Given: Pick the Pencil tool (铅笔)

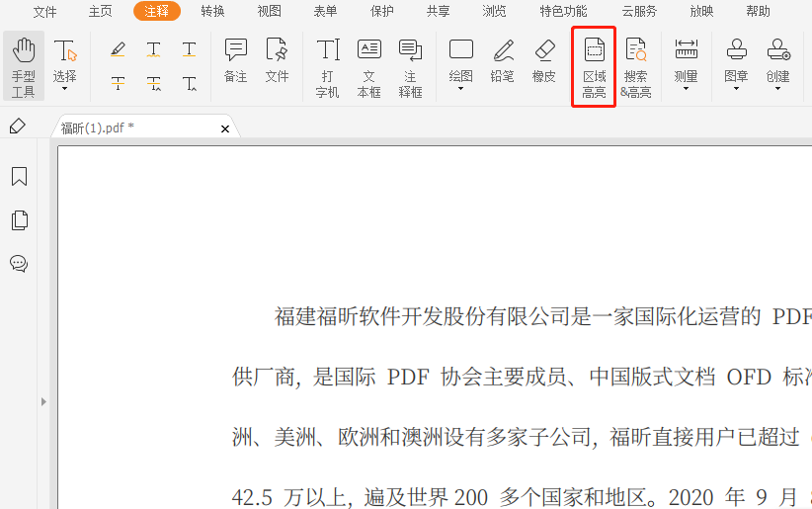Looking at the screenshot, I should coord(503,59).
